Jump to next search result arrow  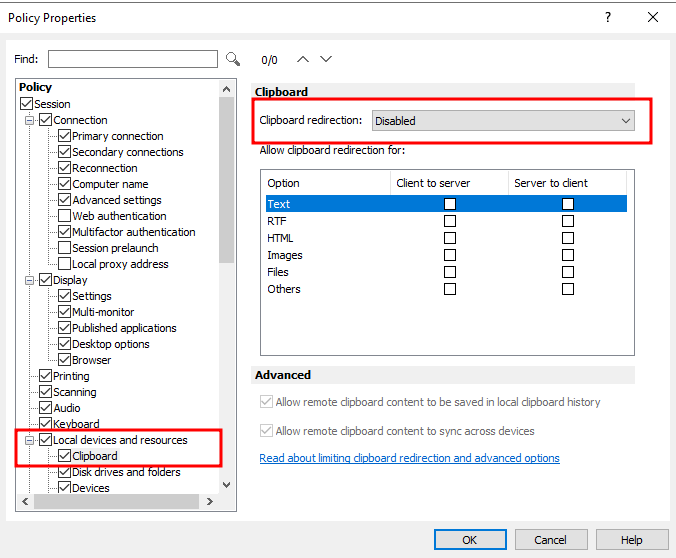pos(325,59)
